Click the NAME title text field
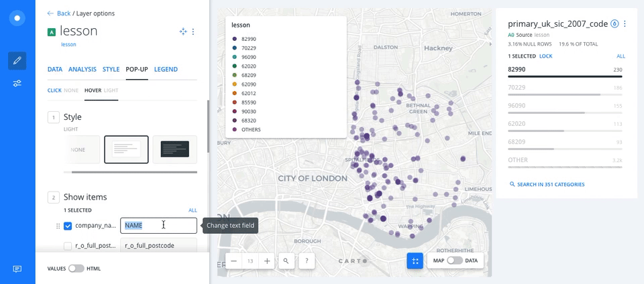Viewport: 644px width, 284px height. click(x=158, y=226)
